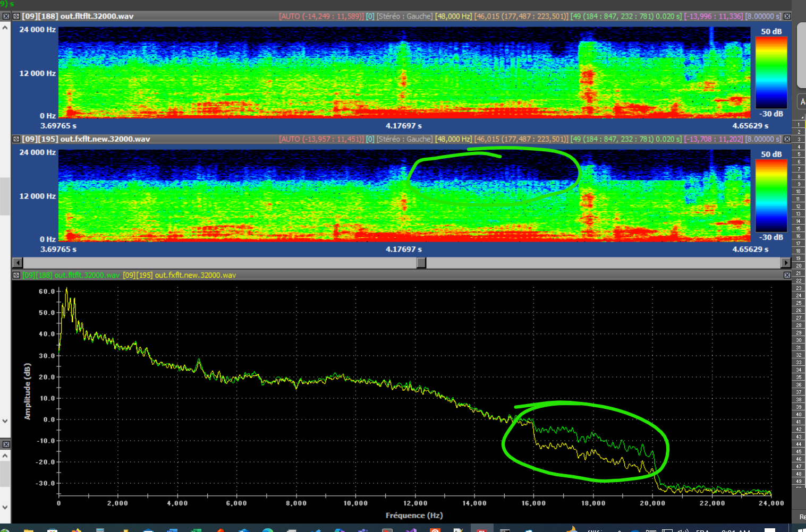Click the Stéréo : Gauche label of out.fxflt.new.32000.wav

tap(404, 139)
